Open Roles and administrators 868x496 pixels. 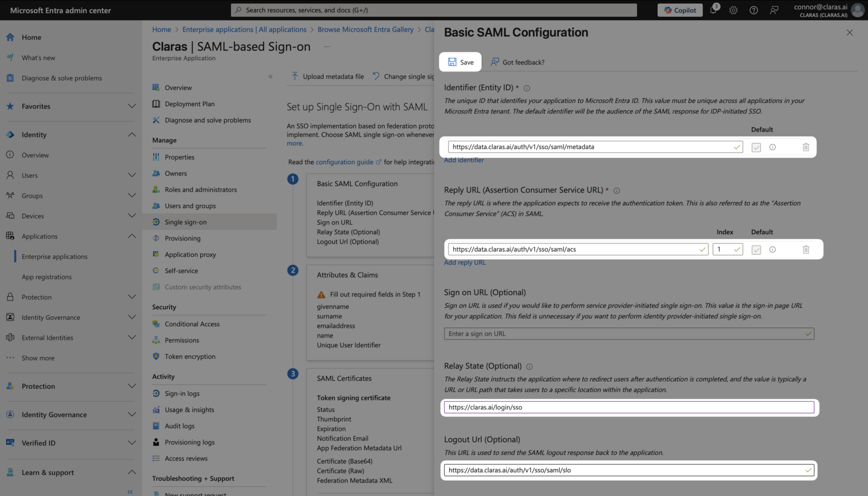click(x=201, y=190)
